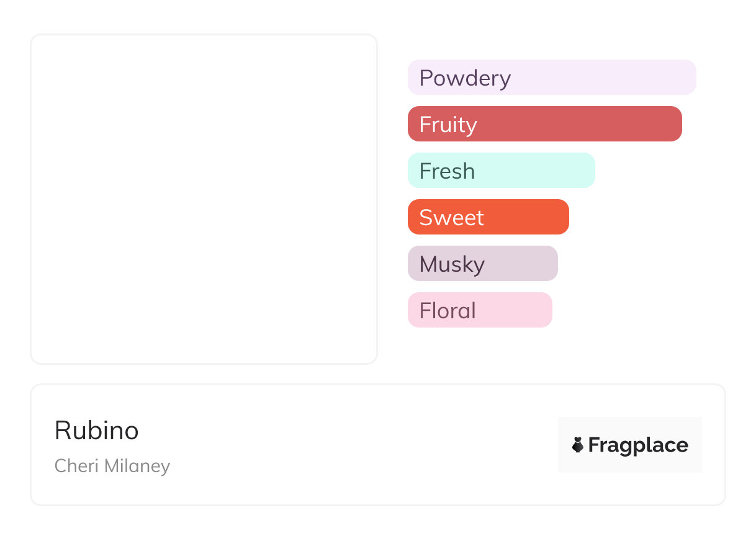Open the Fragplace logo badge

[x=629, y=445]
